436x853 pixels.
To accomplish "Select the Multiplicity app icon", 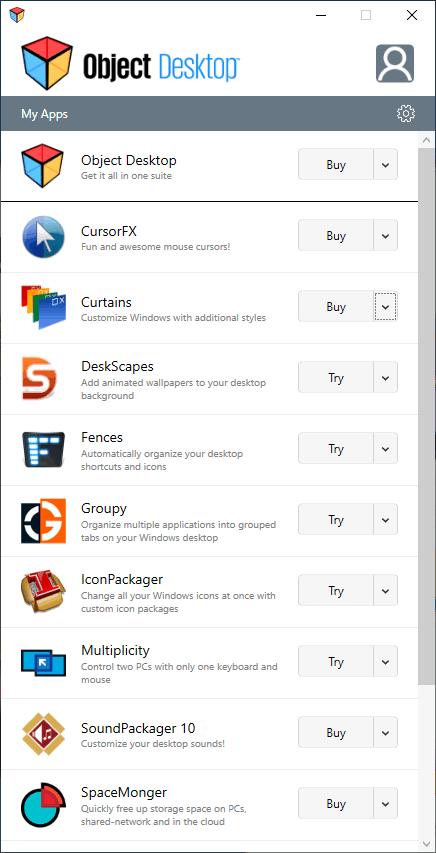I will 44,663.
